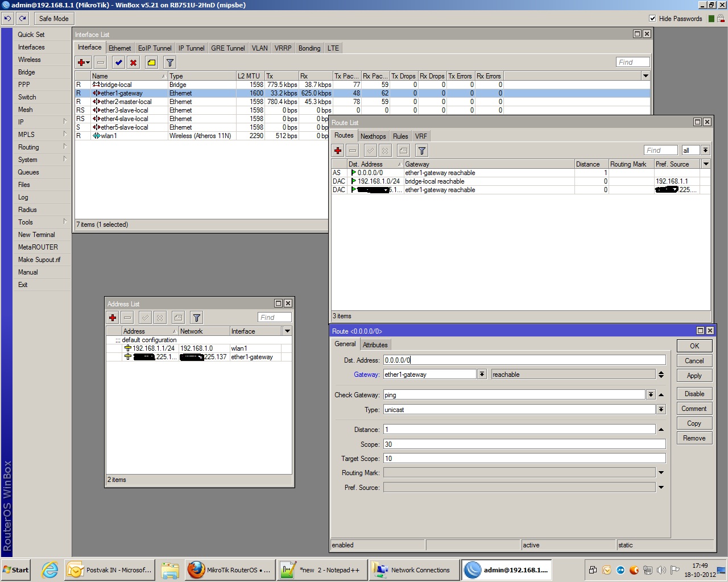
Task: Click the Scope field in route dialog
Action: 524,444
